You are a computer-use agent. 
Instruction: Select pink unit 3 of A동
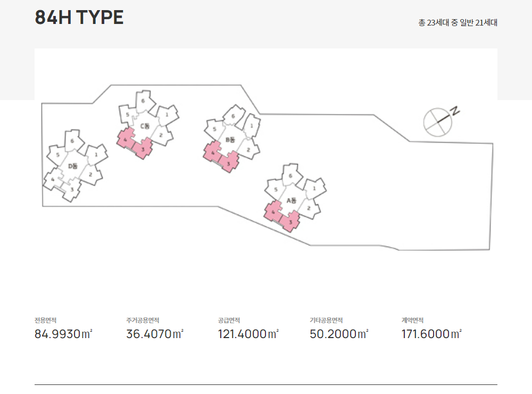click(x=290, y=222)
